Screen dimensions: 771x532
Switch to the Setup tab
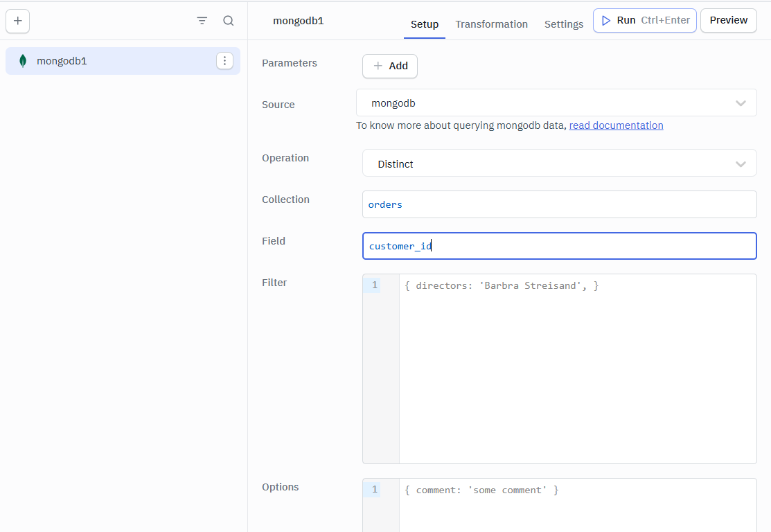point(425,24)
